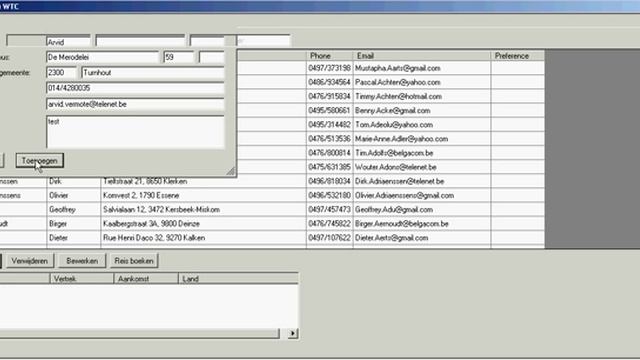Viewport: 640px width, 360px height.
Task: Select phone number 0495/580661
Action: [329, 111]
